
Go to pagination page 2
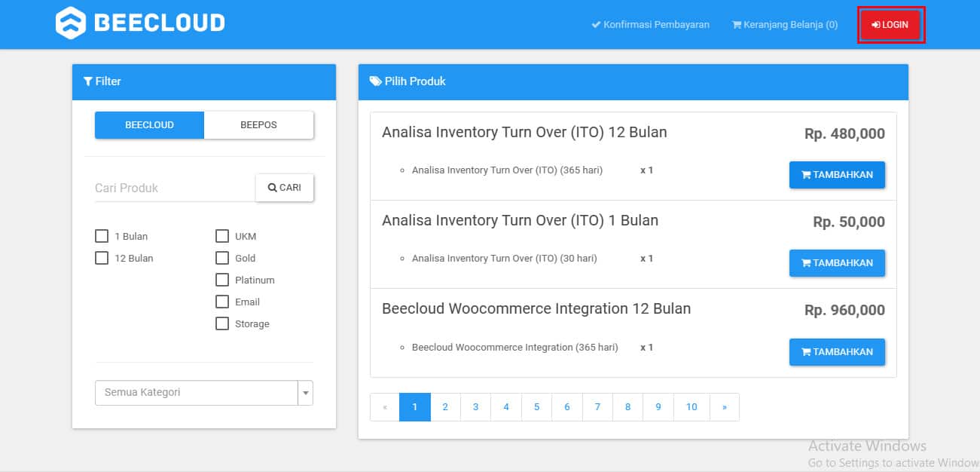pos(445,407)
